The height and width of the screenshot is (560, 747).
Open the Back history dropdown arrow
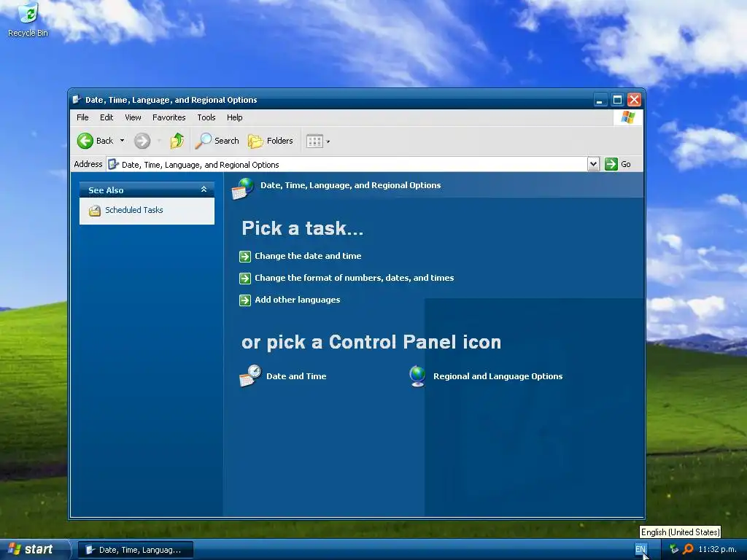[x=122, y=141]
